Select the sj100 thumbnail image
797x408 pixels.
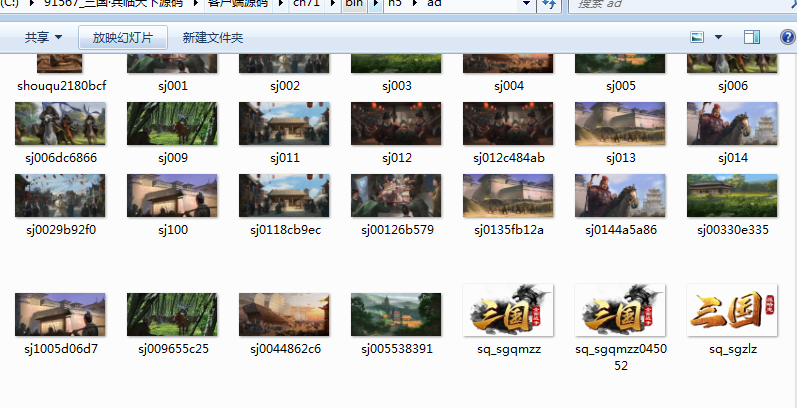pos(172,196)
